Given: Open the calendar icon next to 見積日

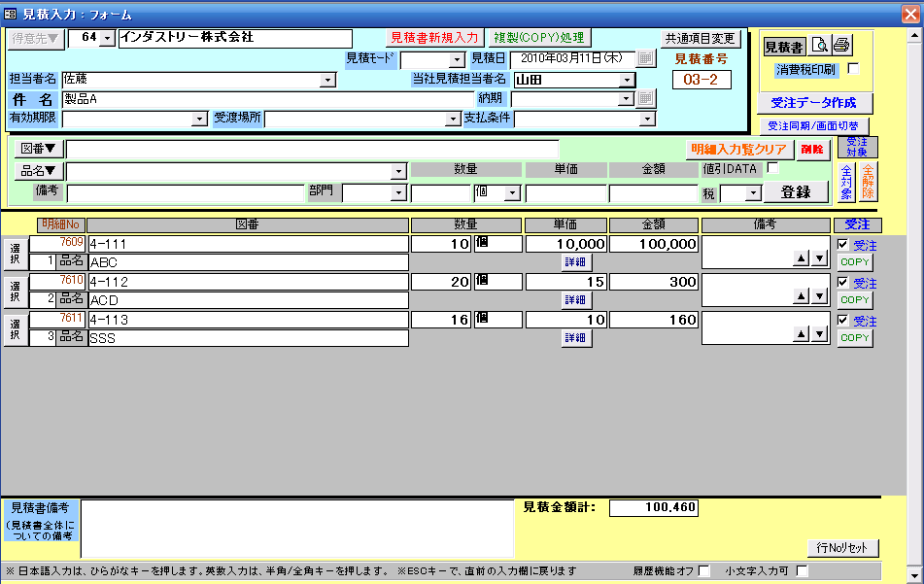Looking at the screenshot, I should point(646,58).
